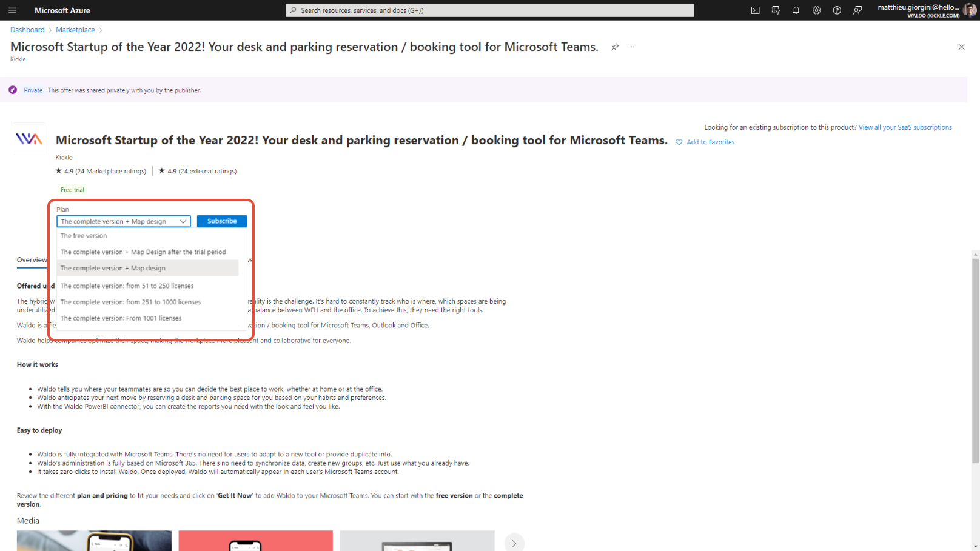Open View all your SaaS subscriptions link

pyautogui.click(x=905, y=127)
